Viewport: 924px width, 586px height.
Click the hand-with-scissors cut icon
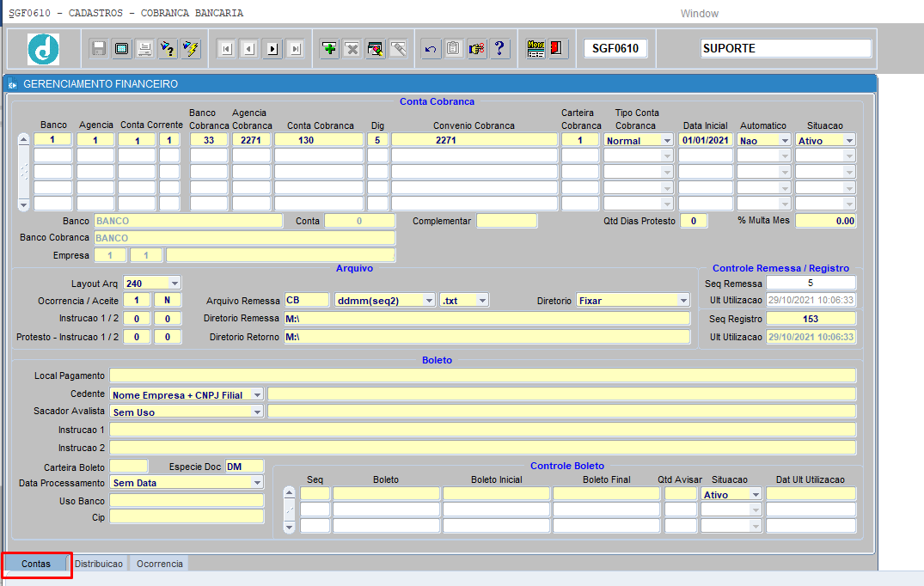pyautogui.click(x=476, y=49)
